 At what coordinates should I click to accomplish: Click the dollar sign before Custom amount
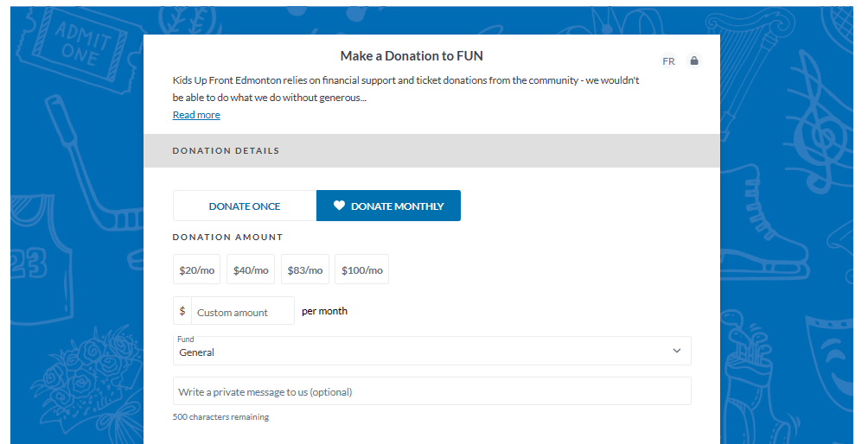[x=182, y=311]
